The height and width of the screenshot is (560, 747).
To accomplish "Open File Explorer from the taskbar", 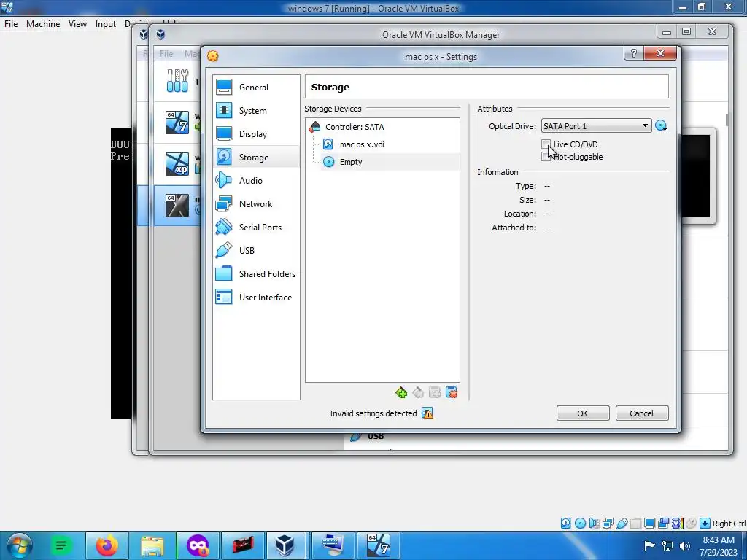I will [152, 545].
